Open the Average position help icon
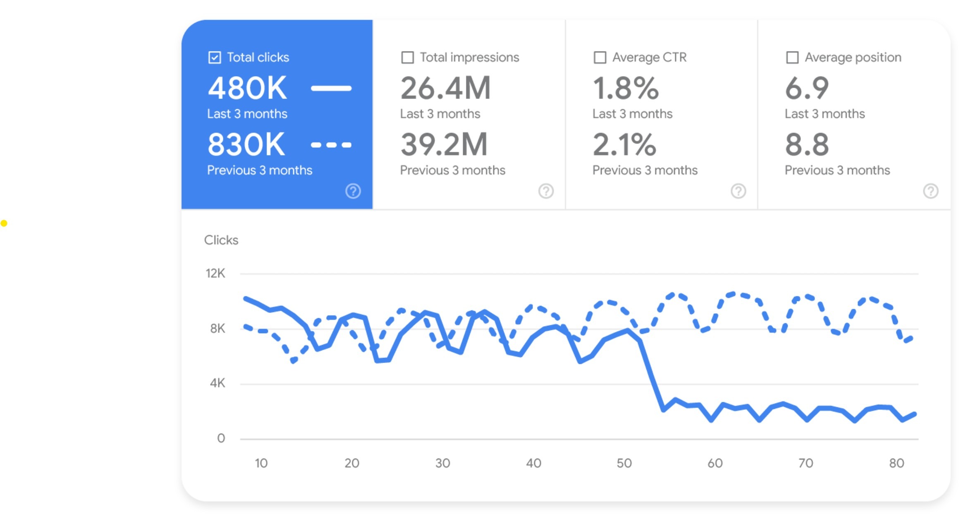Viewport: 980px width, 519px height. (x=930, y=191)
